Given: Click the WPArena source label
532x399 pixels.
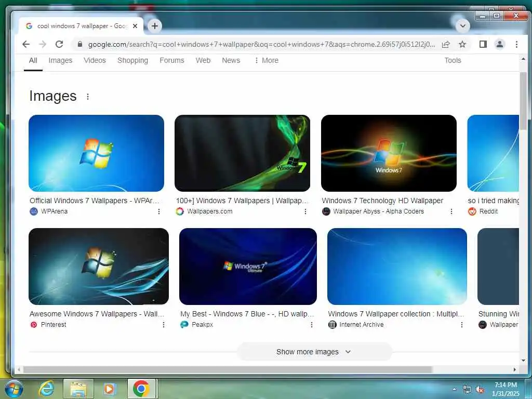Looking at the screenshot, I should [x=54, y=211].
